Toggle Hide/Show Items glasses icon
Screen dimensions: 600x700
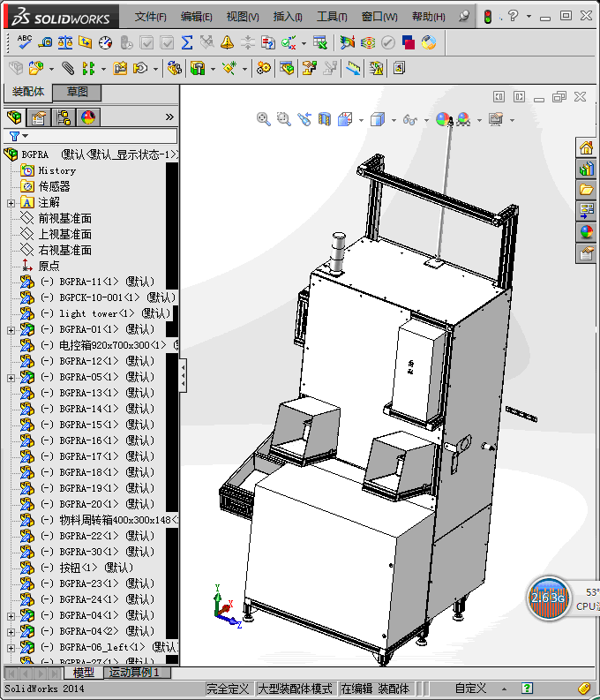(409, 119)
